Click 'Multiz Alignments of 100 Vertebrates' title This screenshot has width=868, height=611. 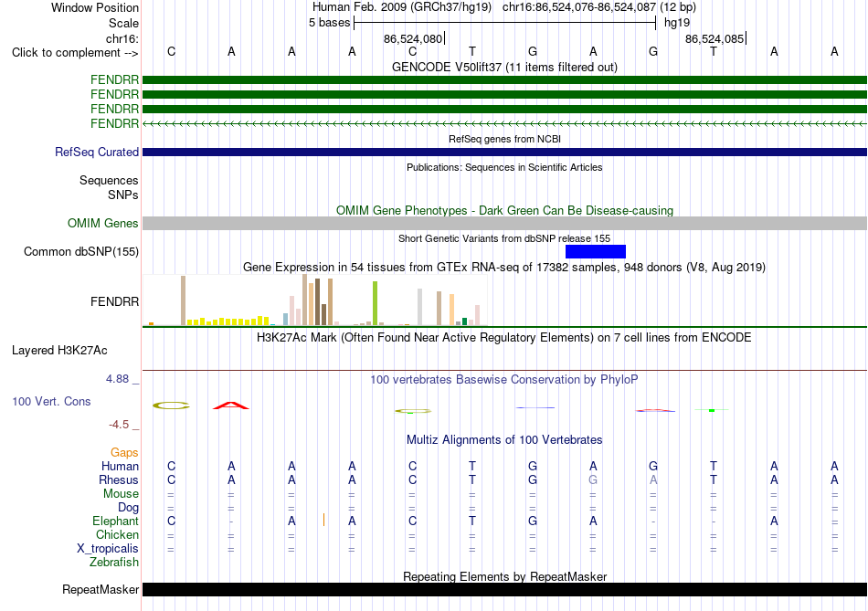[x=504, y=440]
